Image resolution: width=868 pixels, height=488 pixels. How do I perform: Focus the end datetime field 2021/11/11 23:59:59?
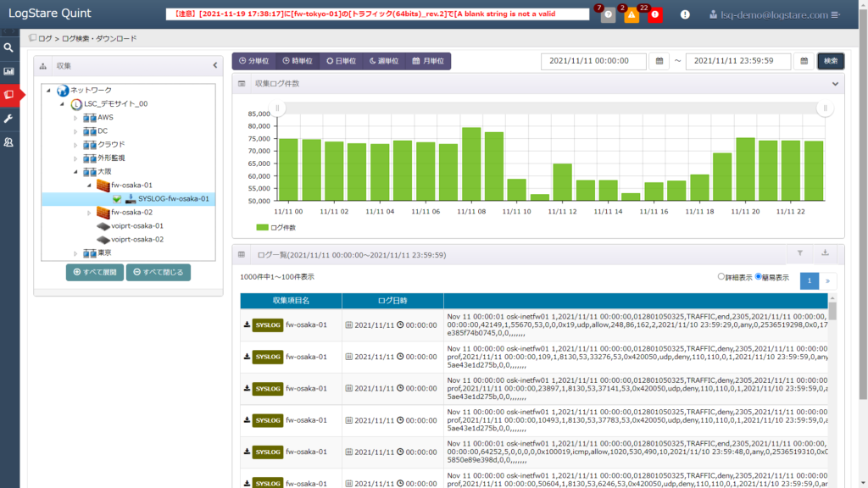[738, 61]
